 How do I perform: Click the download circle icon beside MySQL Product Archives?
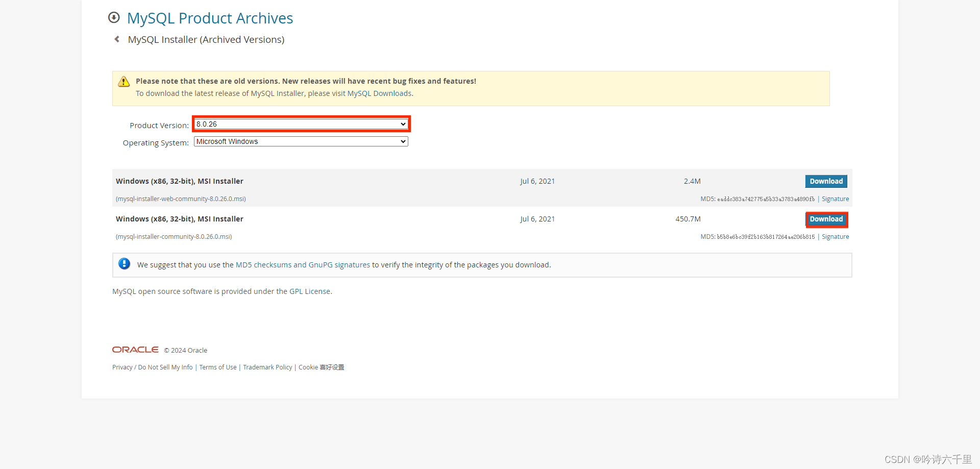(x=114, y=18)
